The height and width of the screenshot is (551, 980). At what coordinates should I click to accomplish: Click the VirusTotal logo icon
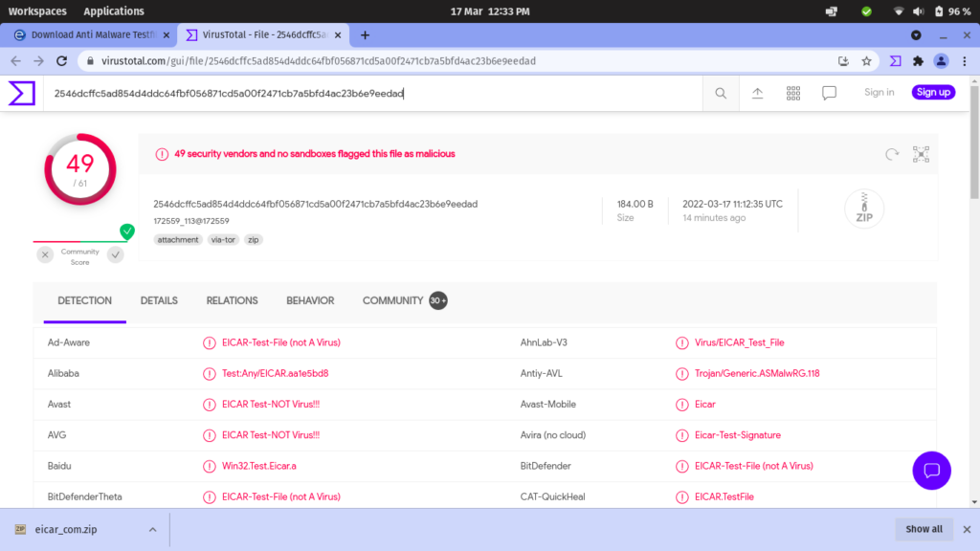(22, 93)
